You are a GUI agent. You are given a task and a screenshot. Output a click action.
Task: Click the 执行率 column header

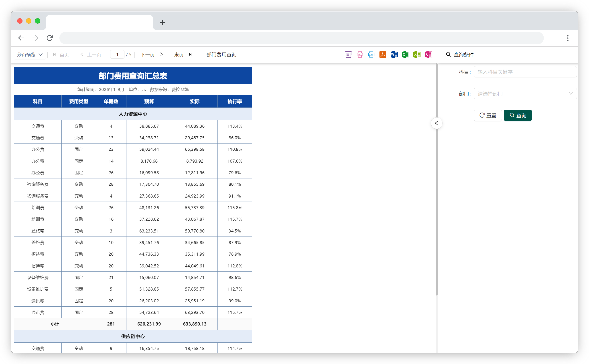235,101
